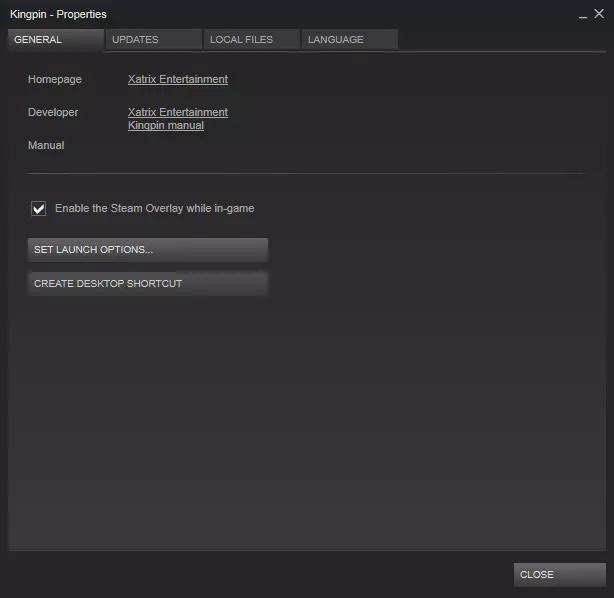Switch to the General tab
This screenshot has height=598, width=614.
56,40
